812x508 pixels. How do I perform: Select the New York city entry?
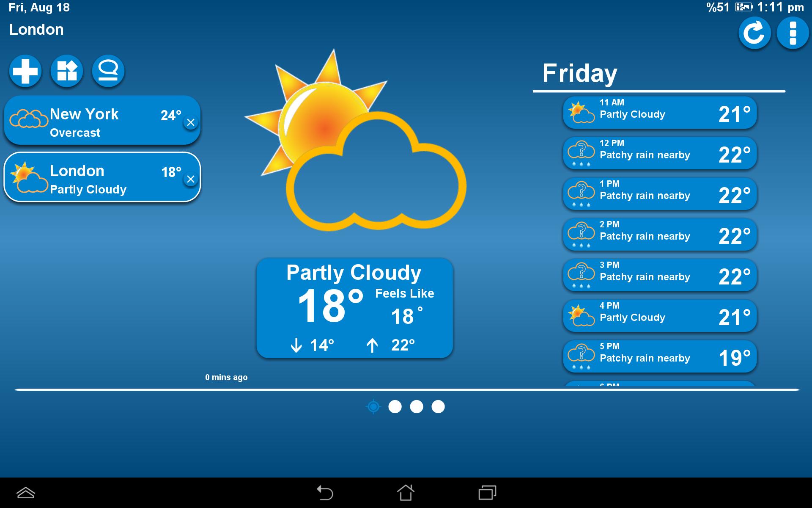(x=103, y=122)
